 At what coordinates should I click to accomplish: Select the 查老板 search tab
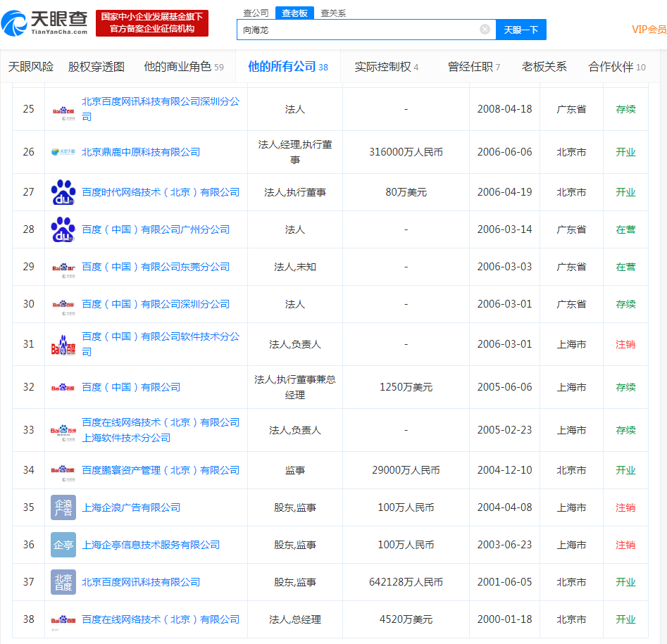[x=295, y=13]
